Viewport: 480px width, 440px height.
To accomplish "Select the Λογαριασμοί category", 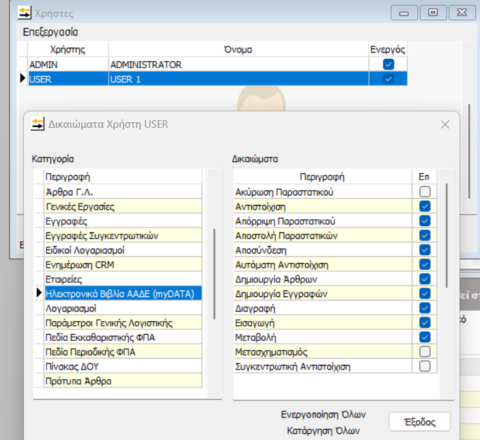I will (x=123, y=308).
